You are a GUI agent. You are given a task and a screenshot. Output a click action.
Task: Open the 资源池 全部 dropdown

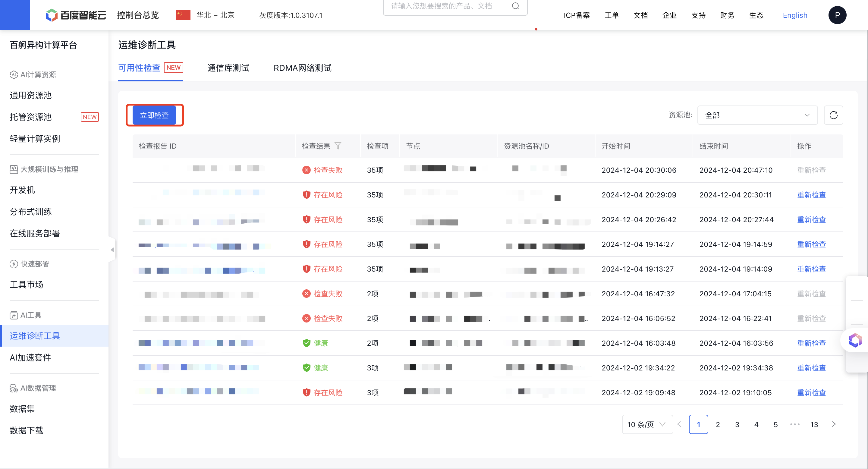tap(757, 115)
